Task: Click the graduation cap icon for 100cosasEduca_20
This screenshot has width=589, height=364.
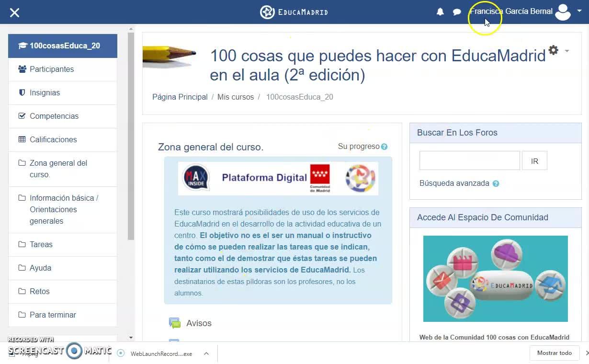Action: (22, 46)
